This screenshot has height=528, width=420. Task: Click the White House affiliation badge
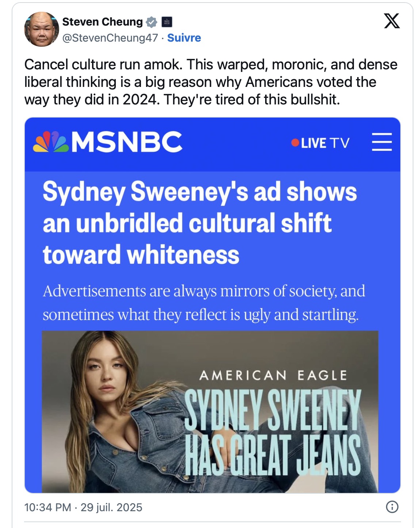[x=167, y=22]
